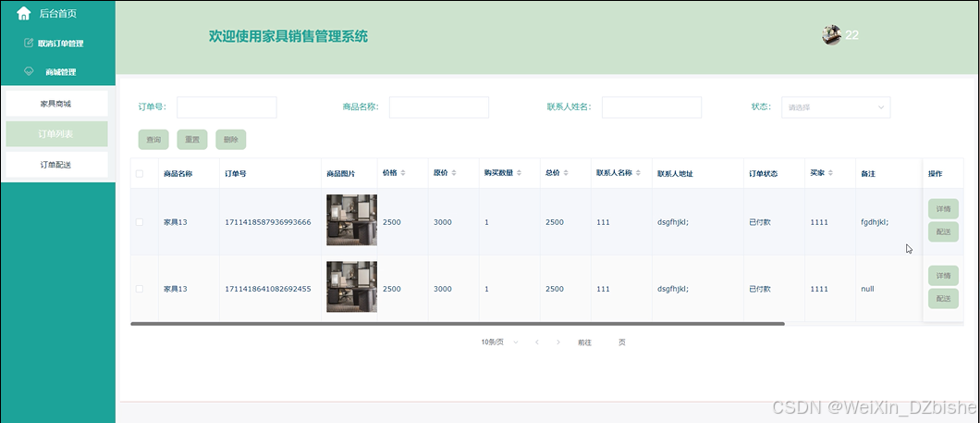The height and width of the screenshot is (423, 980).
Task: Focus the 联系人姓名 input field
Action: [x=652, y=107]
